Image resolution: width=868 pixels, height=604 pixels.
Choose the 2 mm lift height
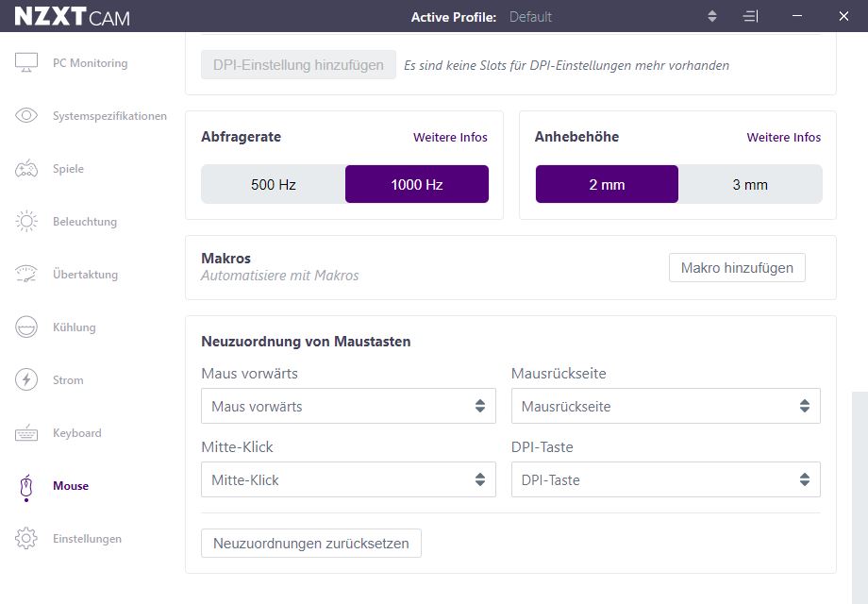607,185
